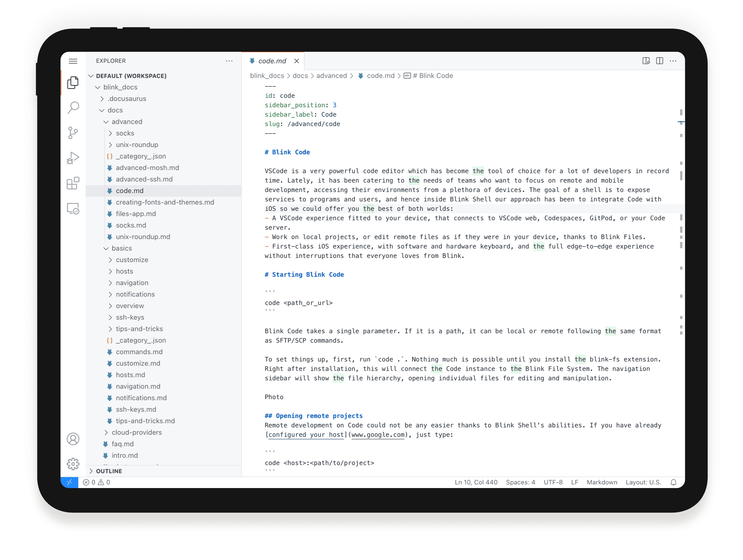This screenshot has width=743, height=560.
Task: Change language mode Markdown
Action: [602, 482]
